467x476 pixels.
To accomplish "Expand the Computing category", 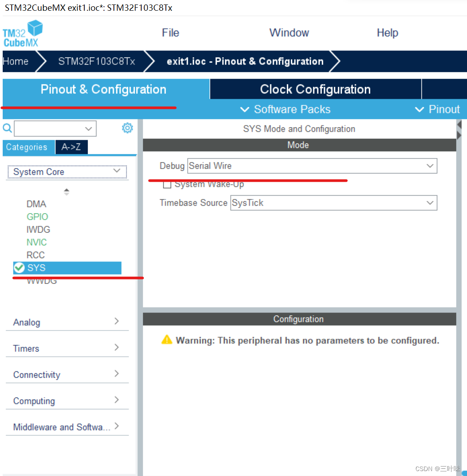I will pyautogui.click(x=67, y=400).
